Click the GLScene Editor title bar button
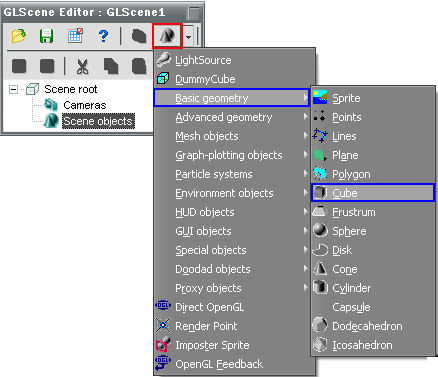The width and height of the screenshot is (438, 377). coord(193,13)
